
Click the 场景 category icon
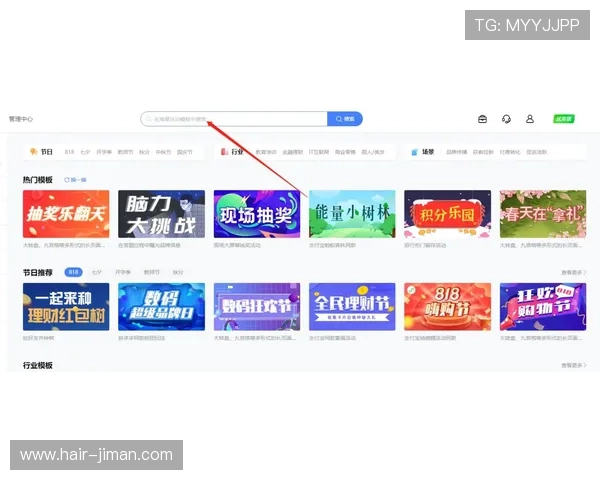[414, 152]
